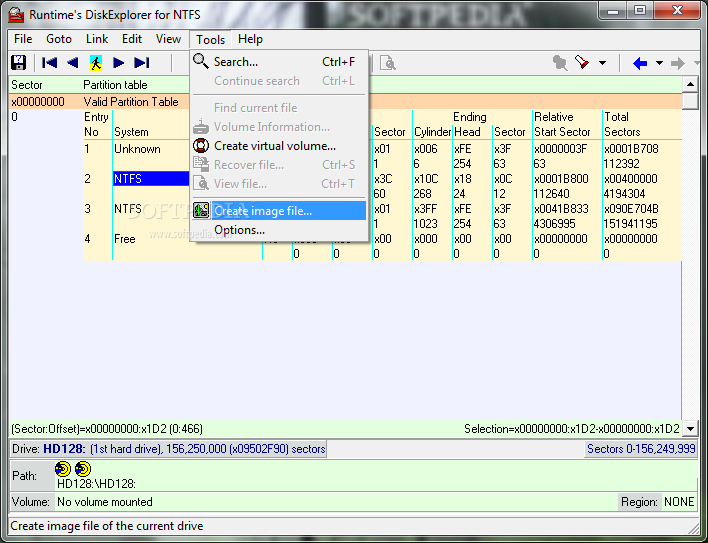Screen dimensions: 708x543
Task: Click the Region NONE field
Action: (679, 502)
